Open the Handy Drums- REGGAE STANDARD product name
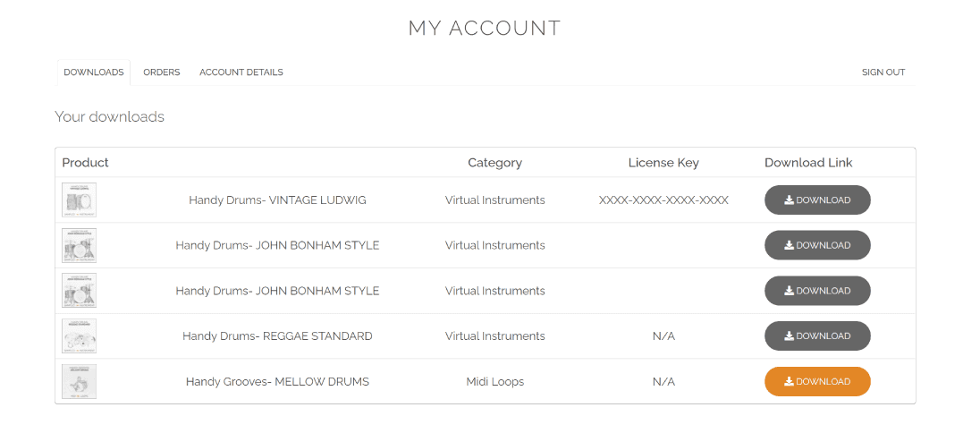980x433 pixels. [x=277, y=336]
